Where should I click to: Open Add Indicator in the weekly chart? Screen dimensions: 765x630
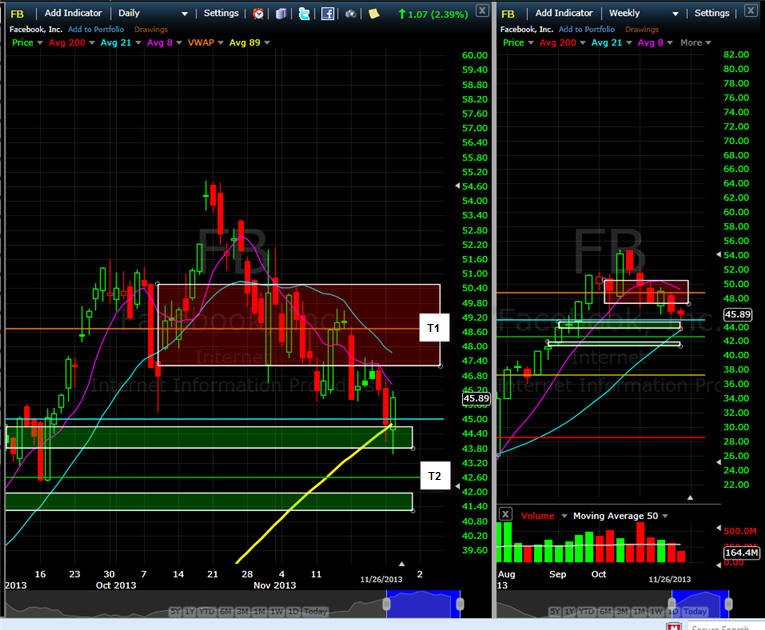(564, 13)
